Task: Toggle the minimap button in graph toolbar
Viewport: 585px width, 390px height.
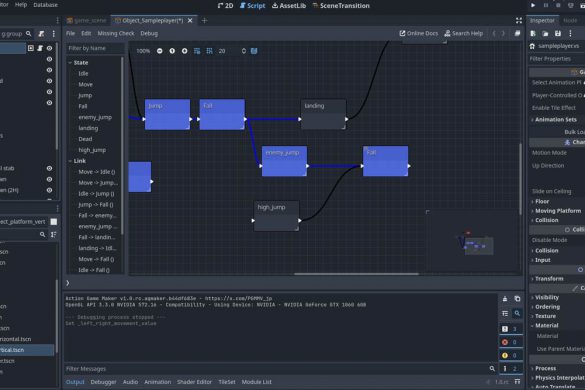Action: point(254,51)
